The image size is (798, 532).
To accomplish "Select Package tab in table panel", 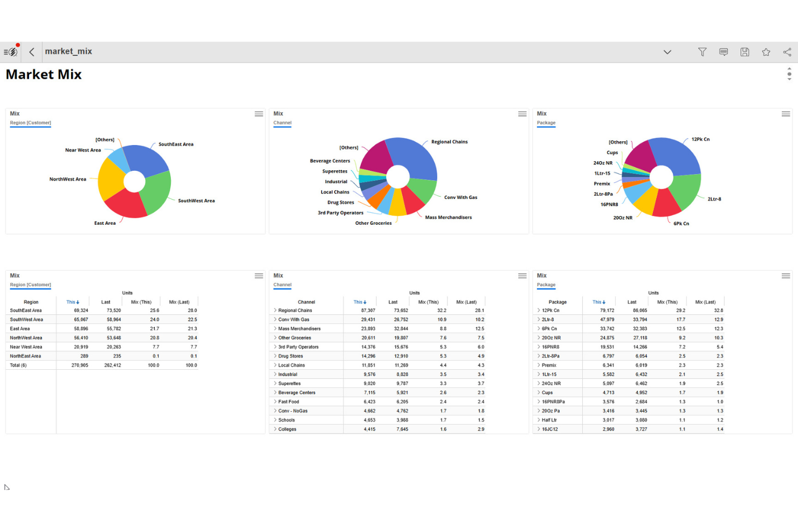I will (546, 285).
